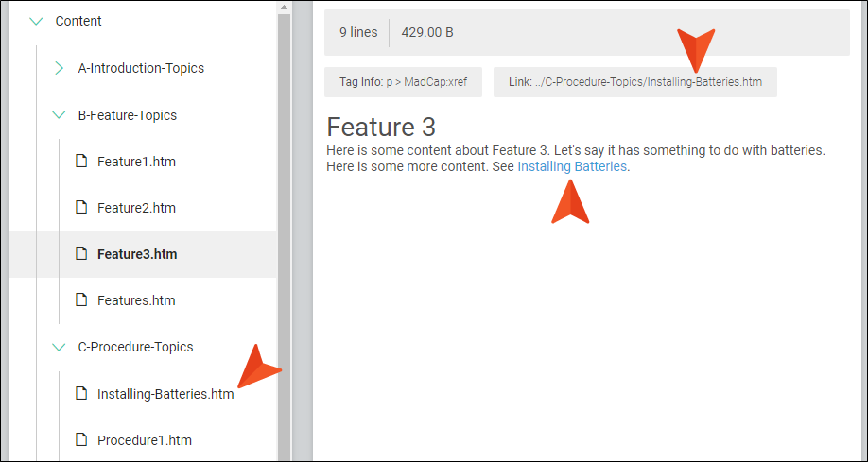
Task: Click the file icon next to Features.htm
Action: coord(81,300)
